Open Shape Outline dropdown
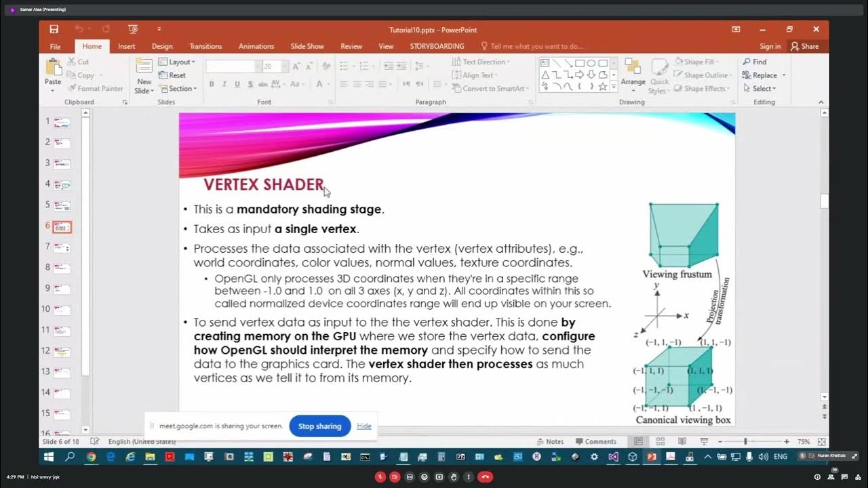This screenshot has height=488, width=868. 703,75
